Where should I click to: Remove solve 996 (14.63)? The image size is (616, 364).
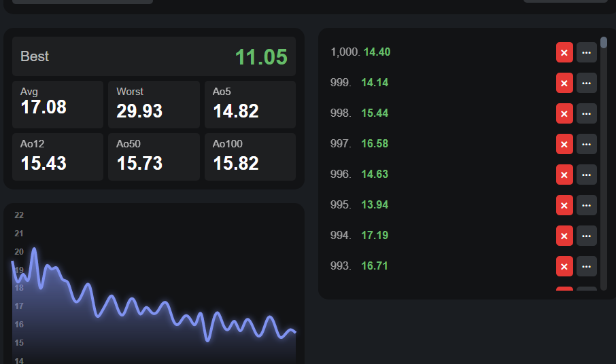(x=564, y=175)
